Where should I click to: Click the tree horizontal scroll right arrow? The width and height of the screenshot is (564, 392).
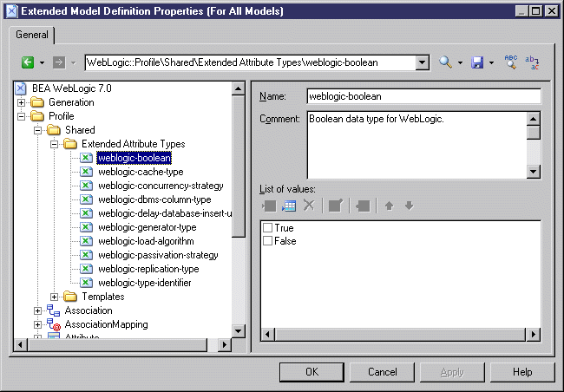click(x=225, y=345)
